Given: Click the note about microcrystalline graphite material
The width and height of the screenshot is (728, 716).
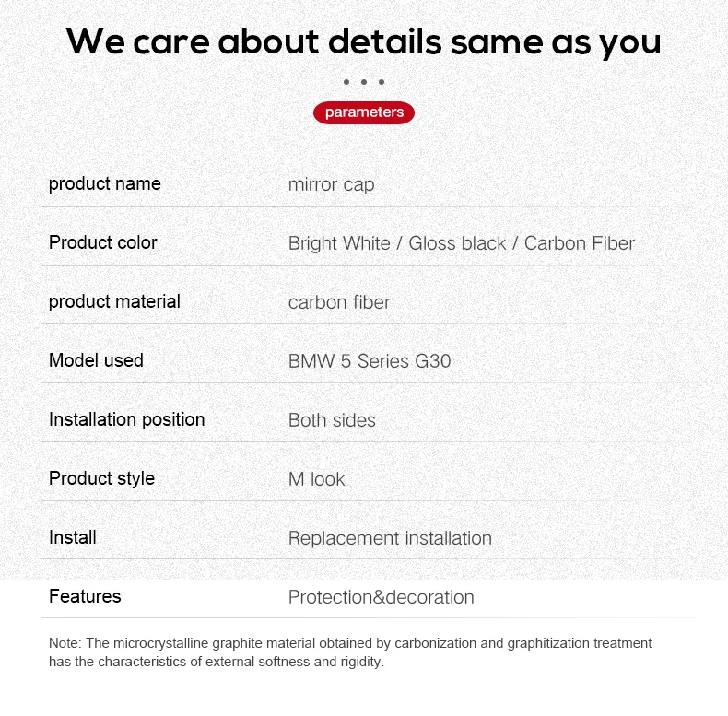Looking at the screenshot, I should pos(350,652).
